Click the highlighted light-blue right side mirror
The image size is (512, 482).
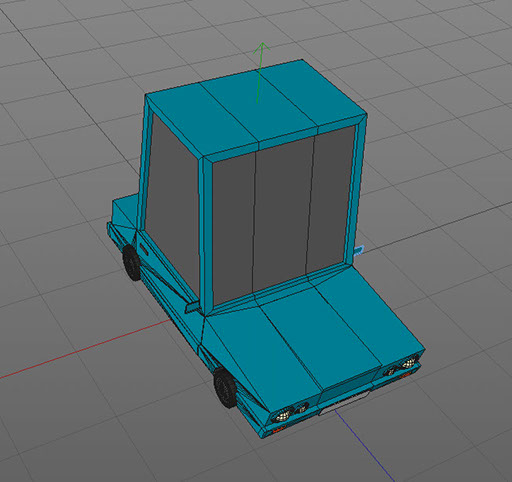click(x=358, y=250)
